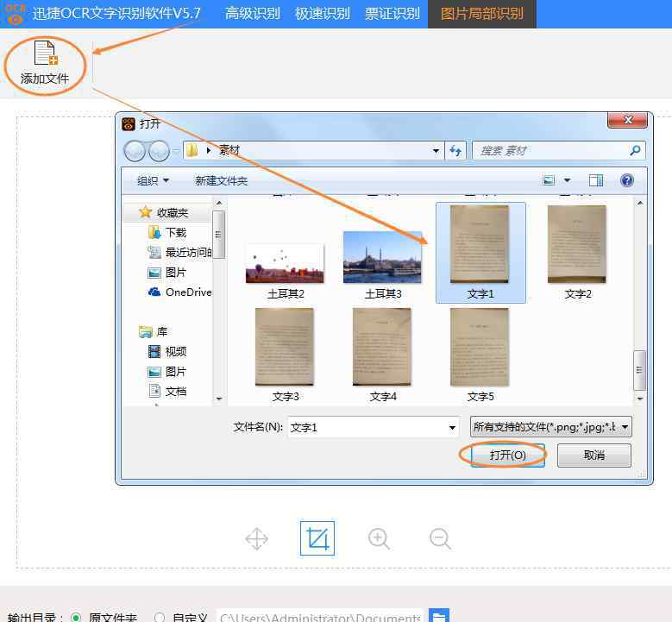Image resolution: width=672 pixels, height=622 pixels.
Task: Click the zoom in magnifier icon
Action: click(x=379, y=538)
